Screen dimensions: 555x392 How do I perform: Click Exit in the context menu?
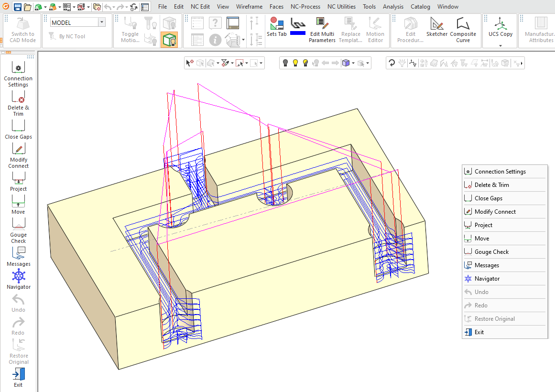pos(479,332)
